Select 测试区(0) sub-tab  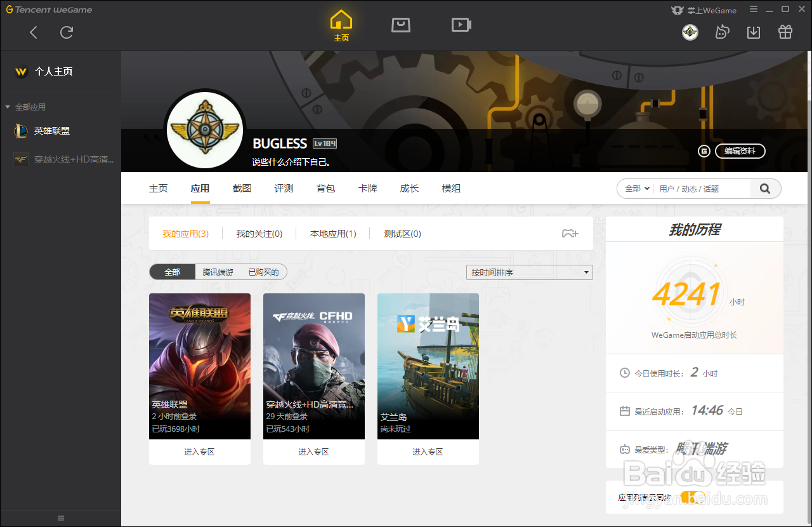point(403,234)
